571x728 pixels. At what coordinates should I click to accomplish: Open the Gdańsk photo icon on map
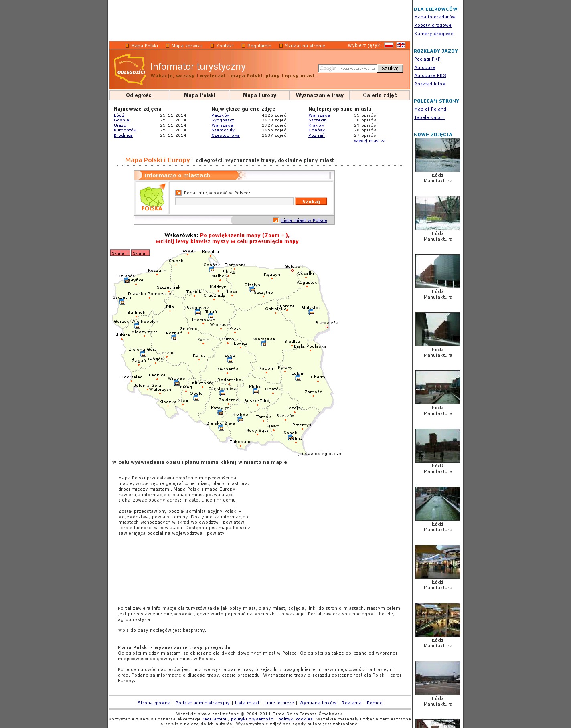212,269
